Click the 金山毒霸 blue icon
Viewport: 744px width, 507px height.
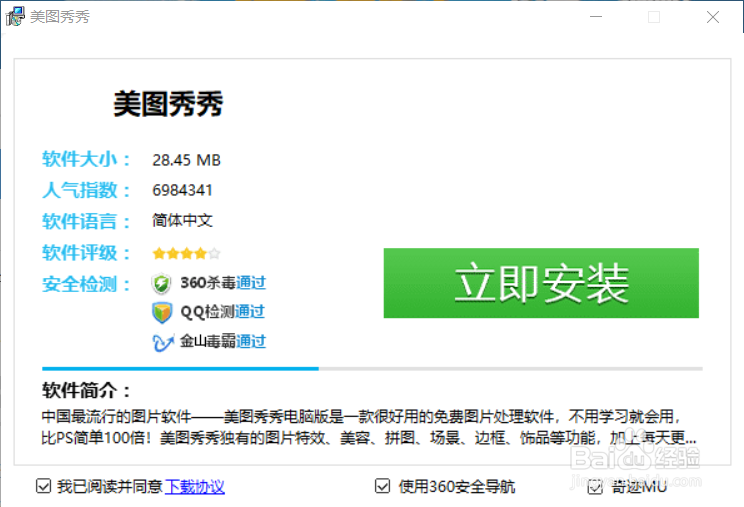point(163,342)
